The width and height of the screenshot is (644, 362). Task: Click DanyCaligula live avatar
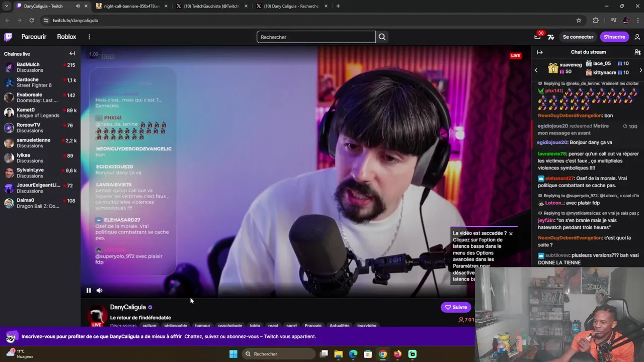tap(97, 315)
